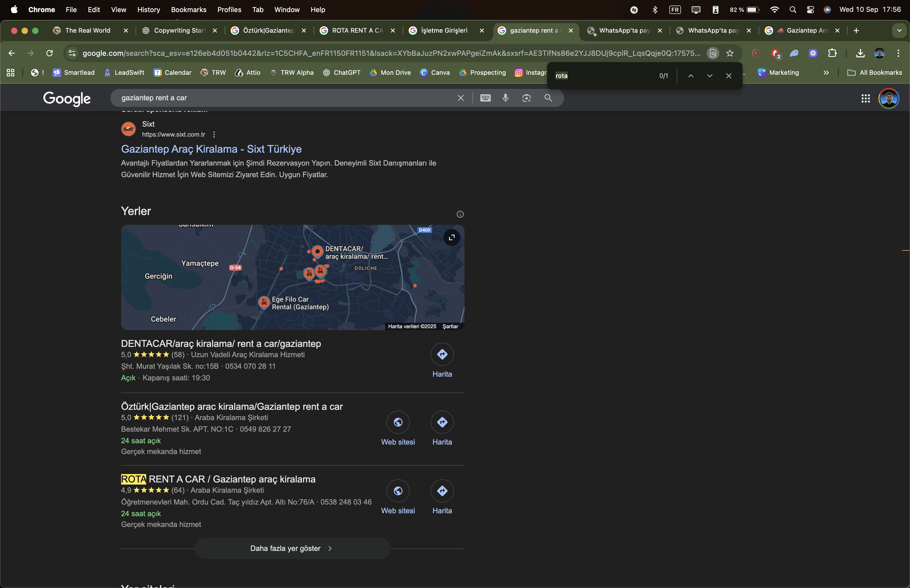The height and width of the screenshot is (588, 910).
Task: Click the Yerler info circle icon
Action: [460, 214]
